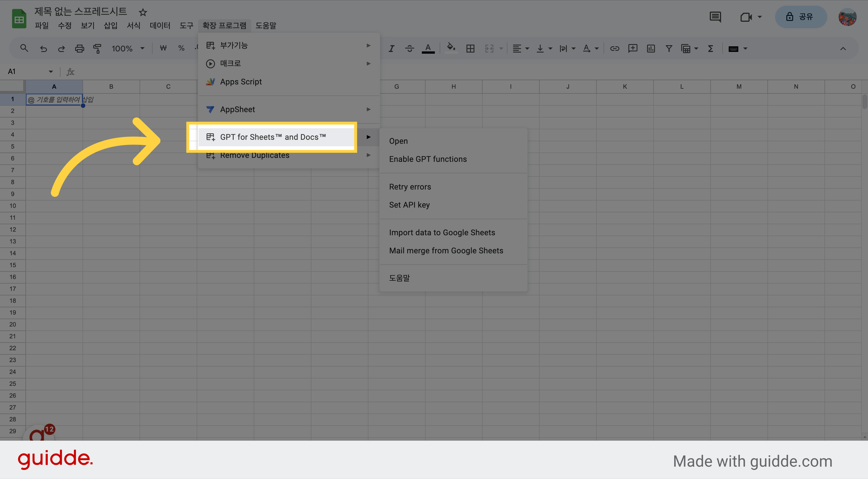Select column H header

(453, 87)
